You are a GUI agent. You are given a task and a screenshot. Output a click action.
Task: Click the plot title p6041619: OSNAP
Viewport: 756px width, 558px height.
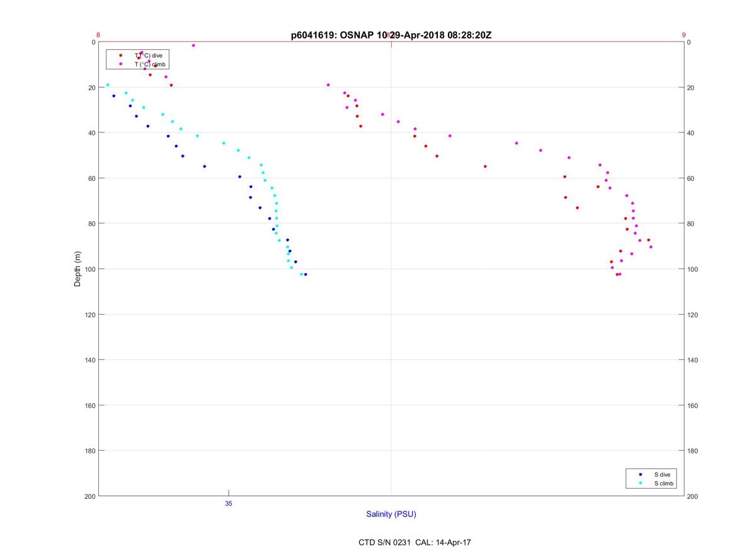tap(391, 35)
